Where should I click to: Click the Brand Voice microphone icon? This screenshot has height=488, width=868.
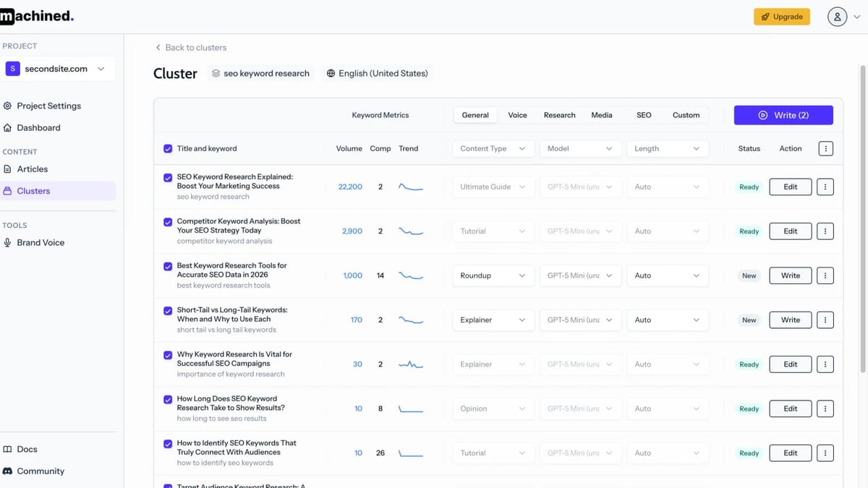(x=8, y=243)
